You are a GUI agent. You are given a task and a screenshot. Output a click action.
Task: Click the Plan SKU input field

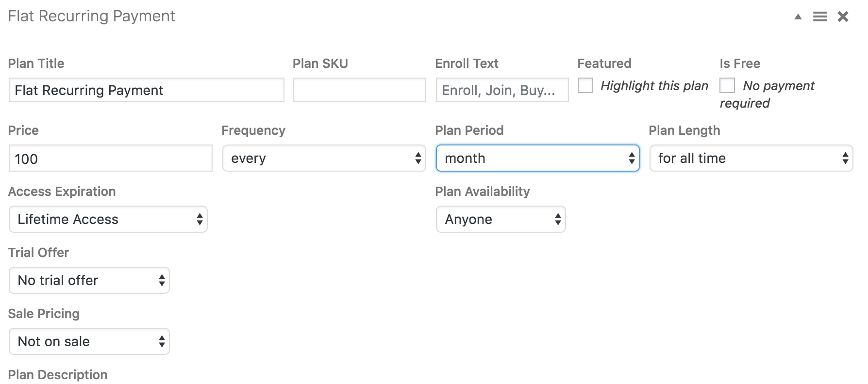click(360, 90)
